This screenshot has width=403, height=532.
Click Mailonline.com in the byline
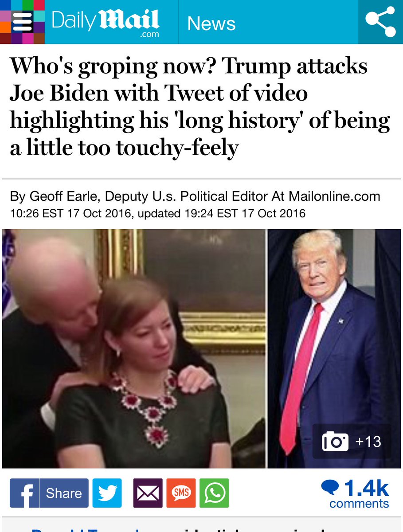pyautogui.click(x=334, y=196)
